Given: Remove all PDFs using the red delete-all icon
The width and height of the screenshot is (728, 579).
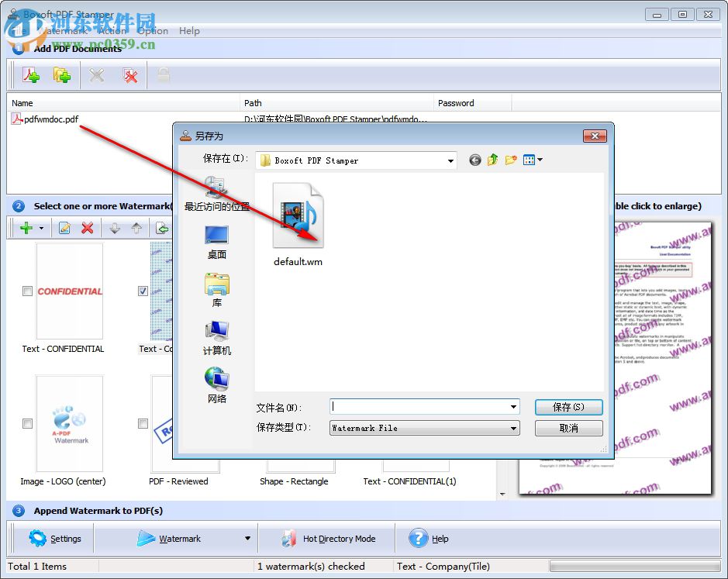Looking at the screenshot, I should [130, 75].
